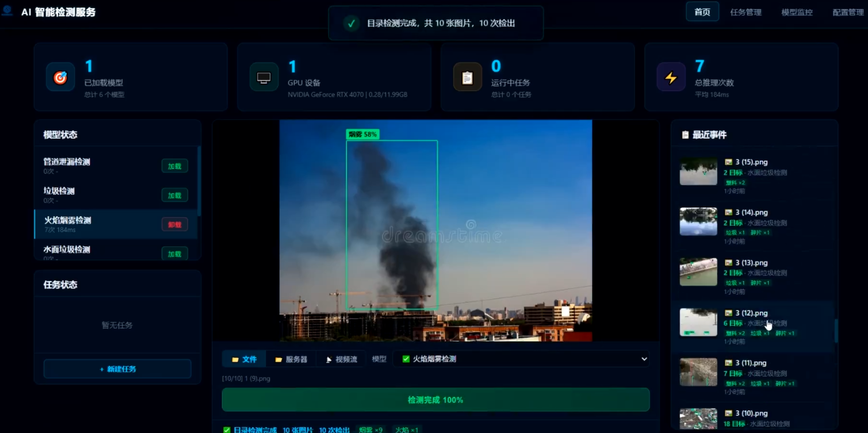Load the 垃圾检测 model with 加载
This screenshot has height=433, width=868.
pyautogui.click(x=175, y=195)
